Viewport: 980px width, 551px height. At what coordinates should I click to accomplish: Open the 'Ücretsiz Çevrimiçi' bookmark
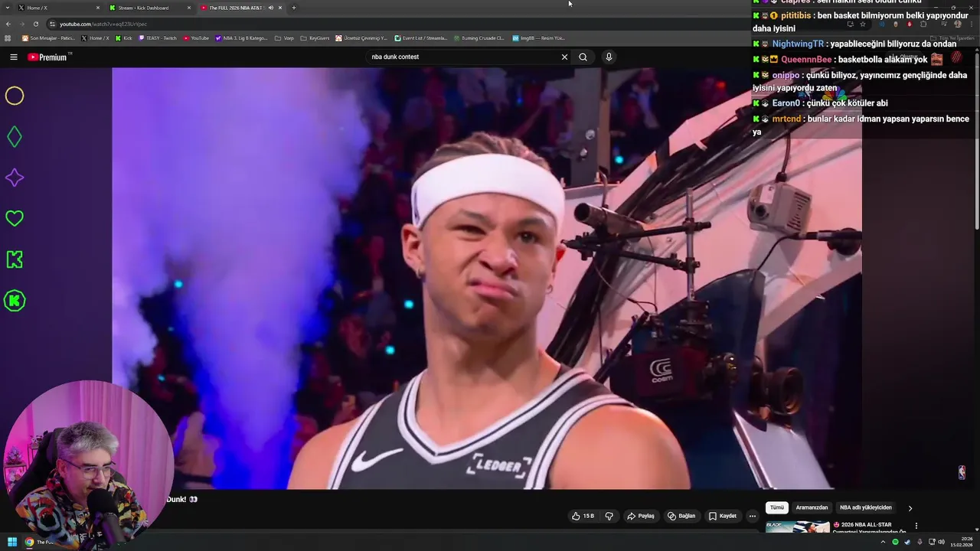pyautogui.click(x=362, y=37)
